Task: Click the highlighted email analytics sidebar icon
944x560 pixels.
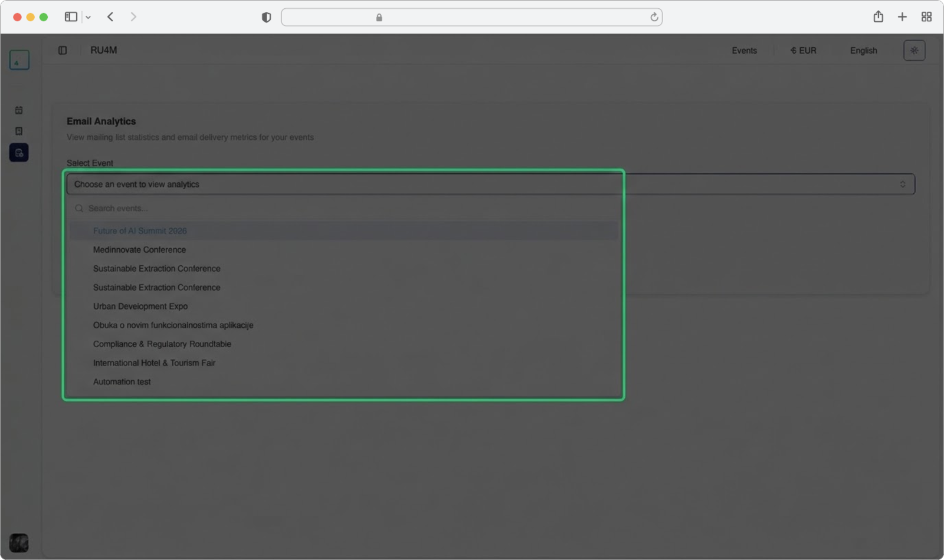Action: (19, 153)
